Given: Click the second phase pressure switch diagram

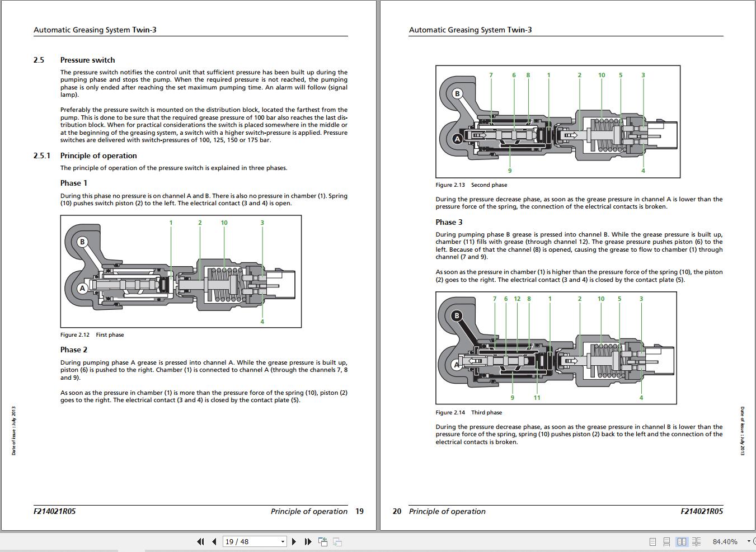Looking at the screenshot, I should pyautogui.click(x=558, y=122).
